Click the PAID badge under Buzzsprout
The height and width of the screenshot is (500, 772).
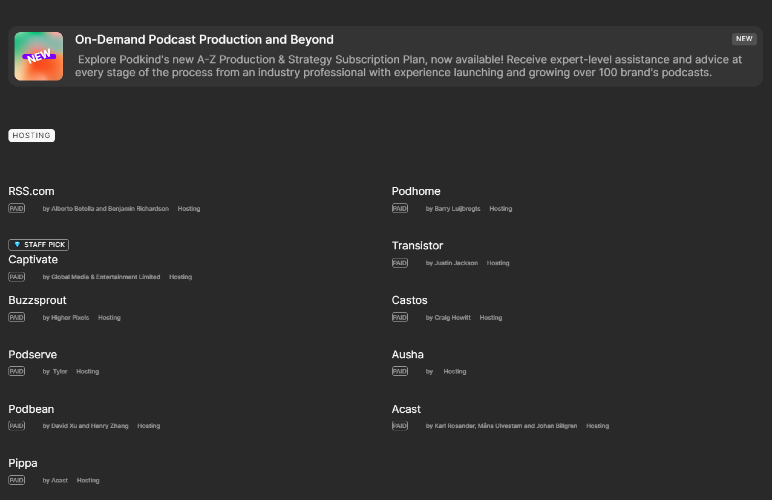point(16,317)
